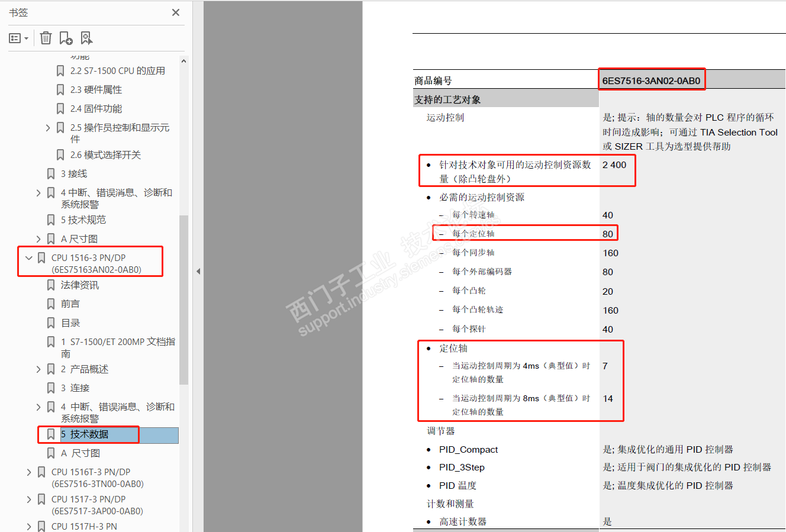Click the bookmark icon beside 2 产品概述
Image resolution: width=786 pixels, height=532 pixels.
click(x=51, y=369)
